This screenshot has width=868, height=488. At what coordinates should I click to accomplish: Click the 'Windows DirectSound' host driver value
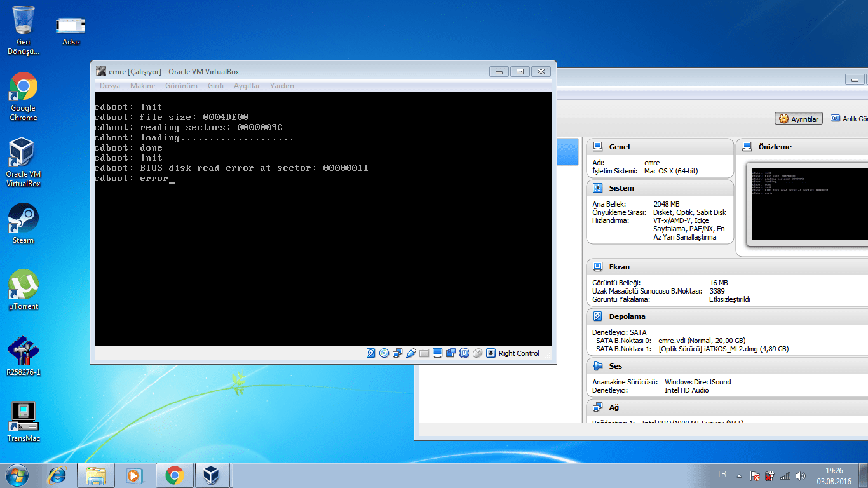[x=698, y=382]
